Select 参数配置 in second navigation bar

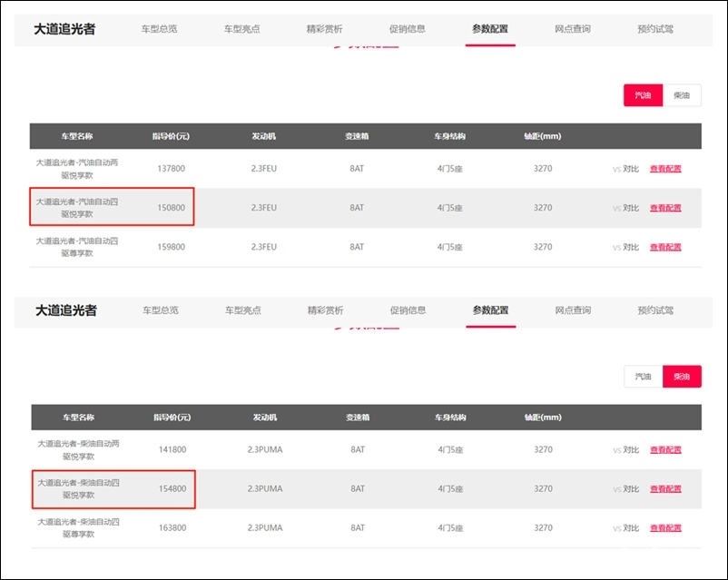tap(490, 310)
